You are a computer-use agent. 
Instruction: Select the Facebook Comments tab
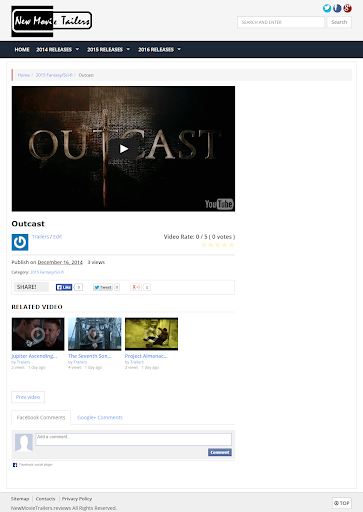[x=41, y=417]
